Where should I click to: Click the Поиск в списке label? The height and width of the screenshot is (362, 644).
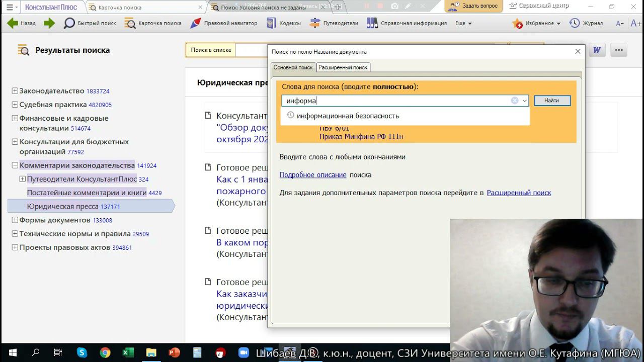(x=211, y=50)
